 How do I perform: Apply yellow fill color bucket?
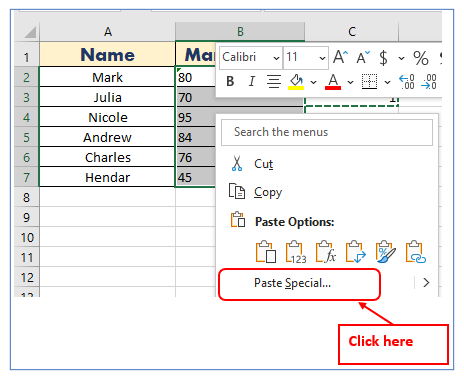(x=296, y=82)
